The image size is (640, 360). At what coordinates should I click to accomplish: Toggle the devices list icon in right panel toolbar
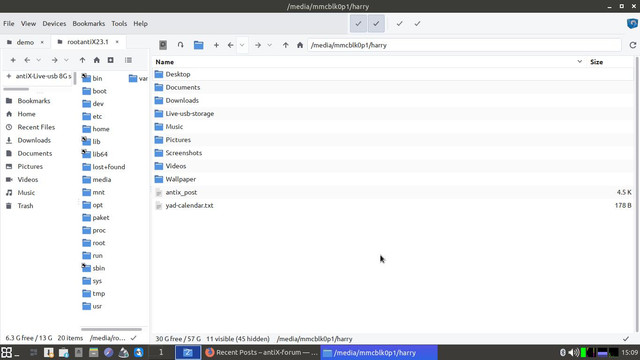pos(163,45)
